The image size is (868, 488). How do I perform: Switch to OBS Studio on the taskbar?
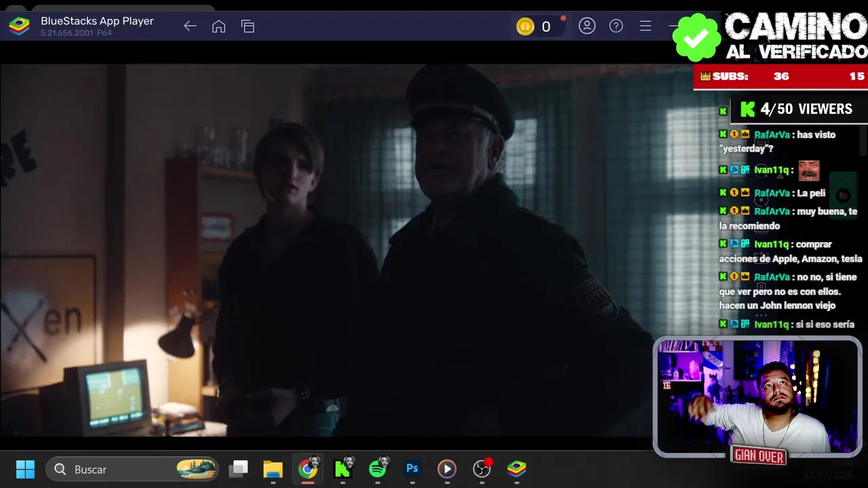pyautogui.click(x=482, y=469)
